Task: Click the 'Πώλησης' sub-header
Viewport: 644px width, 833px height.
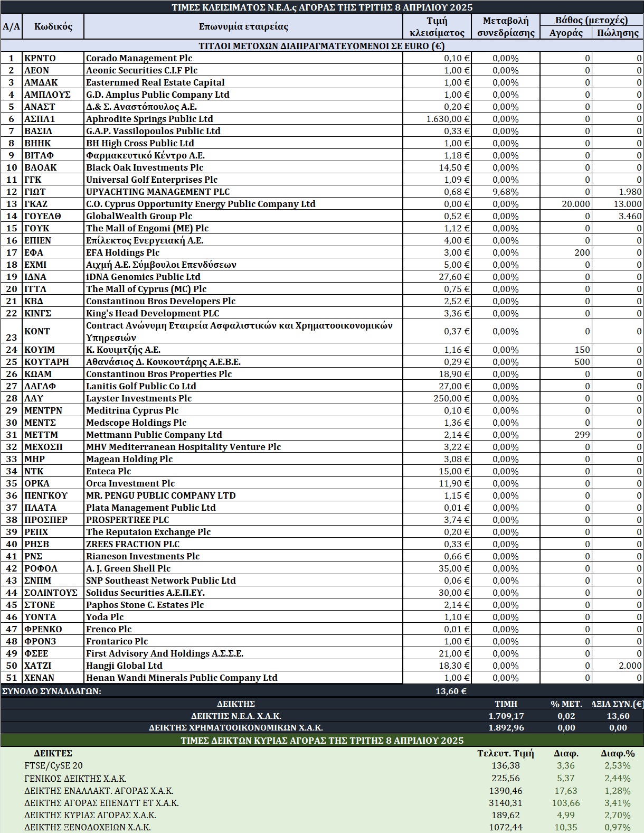Action: pos(618,33)
